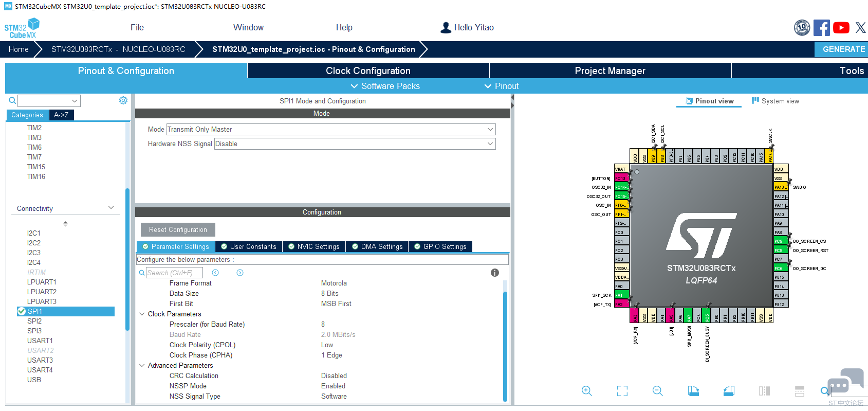Select I2C1 in the peripheral list
Screen dimensions: 868x411
point(34,233)
